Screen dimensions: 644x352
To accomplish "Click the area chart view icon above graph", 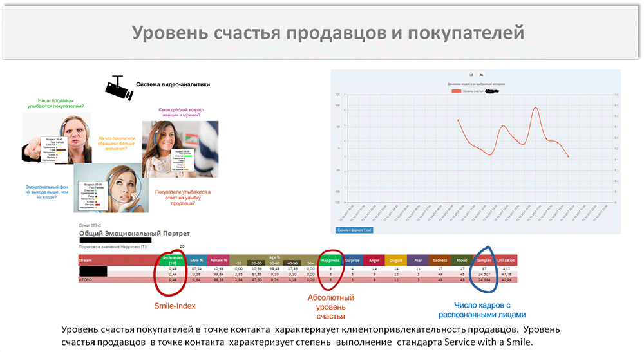I will (481, 74).
